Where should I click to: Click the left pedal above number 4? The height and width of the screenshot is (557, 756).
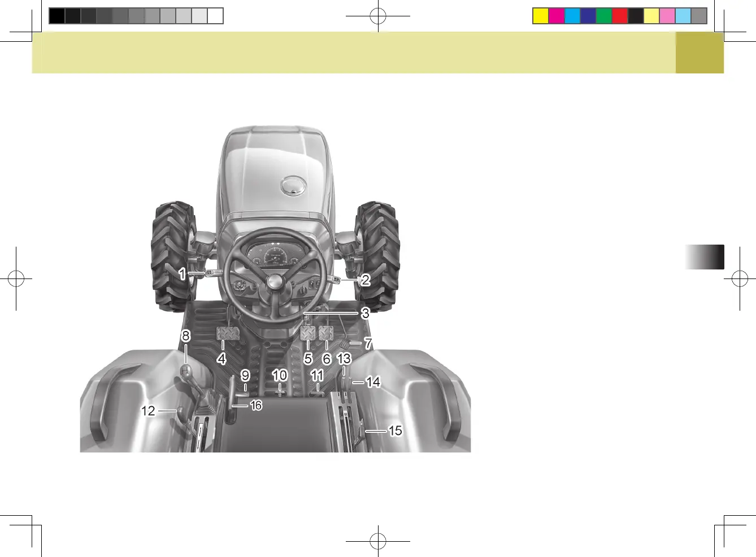(x=227, y=333)
